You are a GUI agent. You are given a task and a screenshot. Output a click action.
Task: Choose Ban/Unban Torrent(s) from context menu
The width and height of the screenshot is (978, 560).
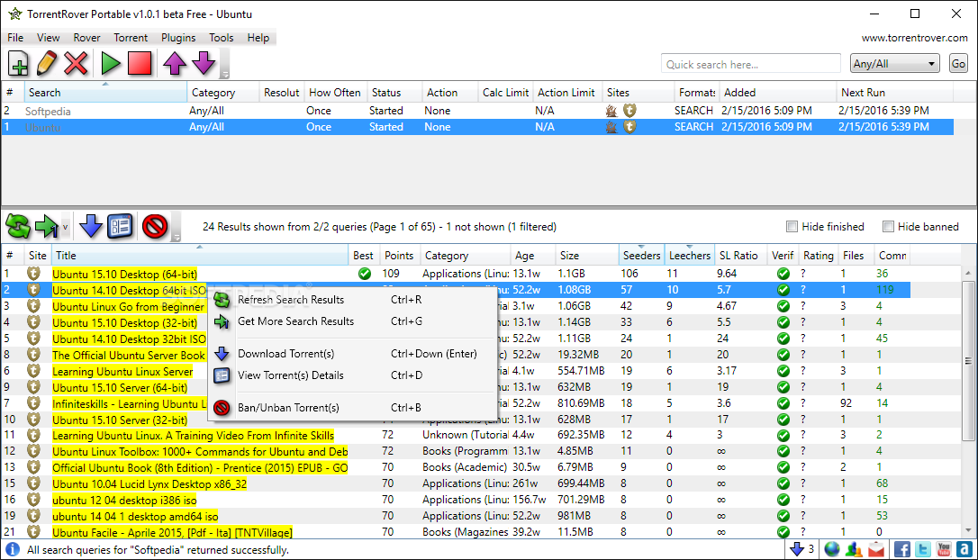coord(354,408)
